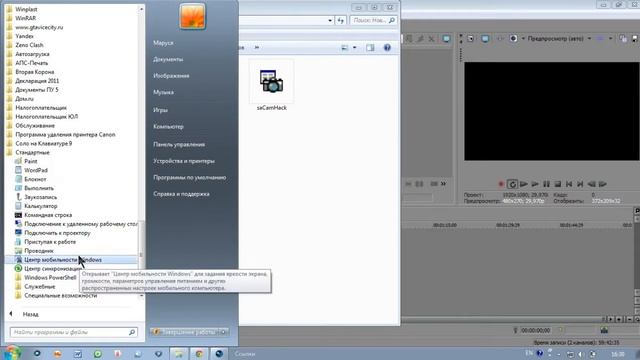The height and width of the screenshot is (360, 640).
Task: Stop playback in Vegas preview
Action: click(x=558, y=184)
